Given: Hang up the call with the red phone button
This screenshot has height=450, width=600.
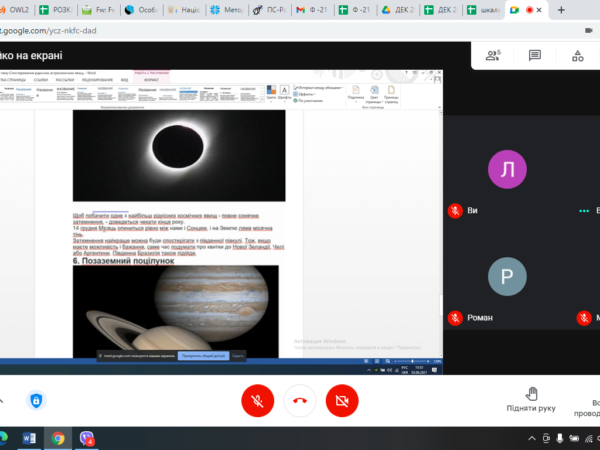Looking at the screenshot, I should tap(300, 400).
